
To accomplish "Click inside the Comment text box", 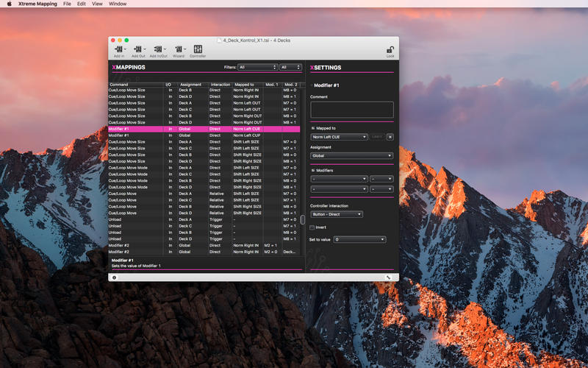I will (x=352, y=110).
